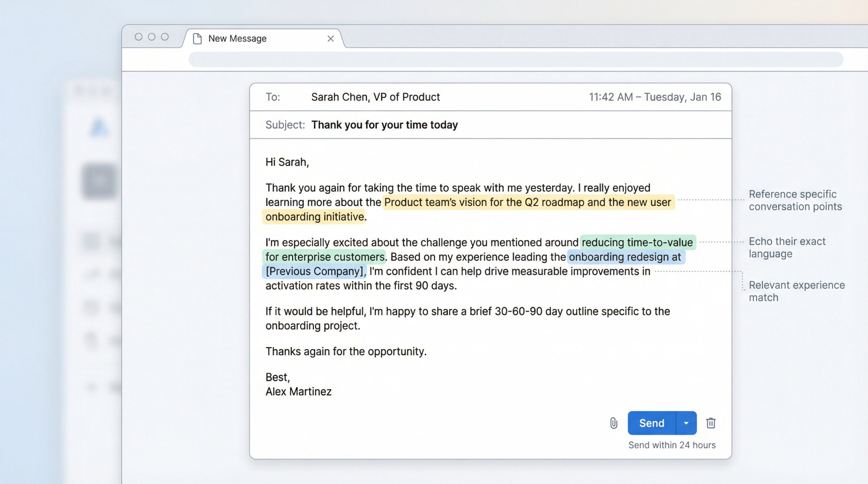Click the green 'reducing time-to-value' highlight
Image resolution: width=868 pixels, height=484 pixels.
638,242
